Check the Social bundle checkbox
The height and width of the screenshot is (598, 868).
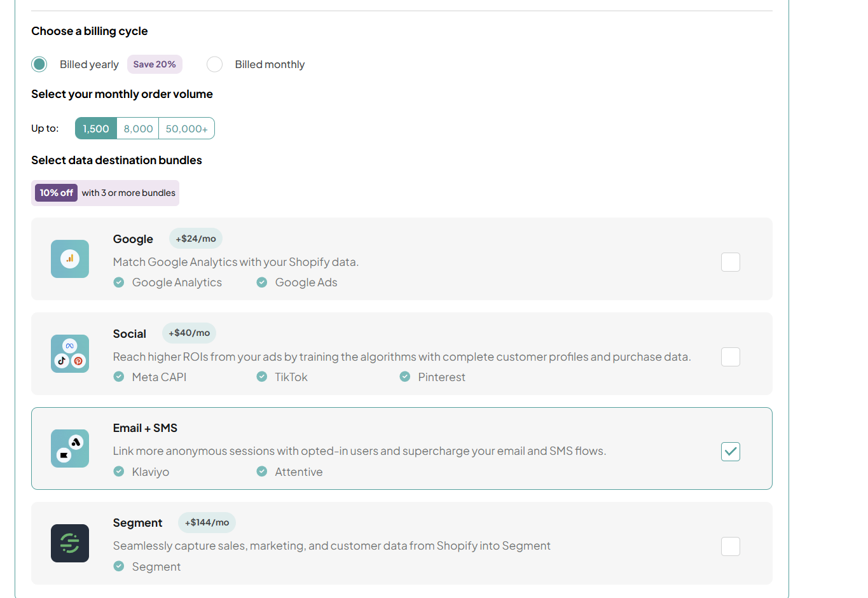click(731, 357)
